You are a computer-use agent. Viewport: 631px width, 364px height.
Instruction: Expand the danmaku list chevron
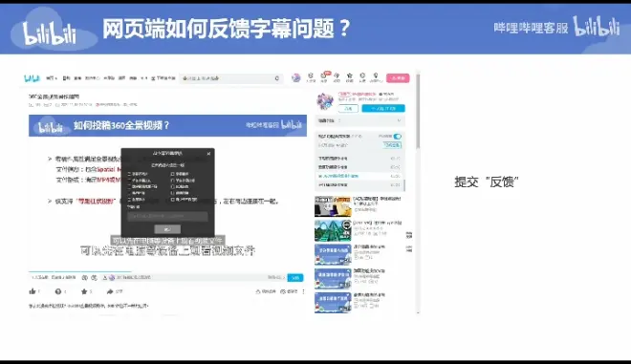(399, 120)
